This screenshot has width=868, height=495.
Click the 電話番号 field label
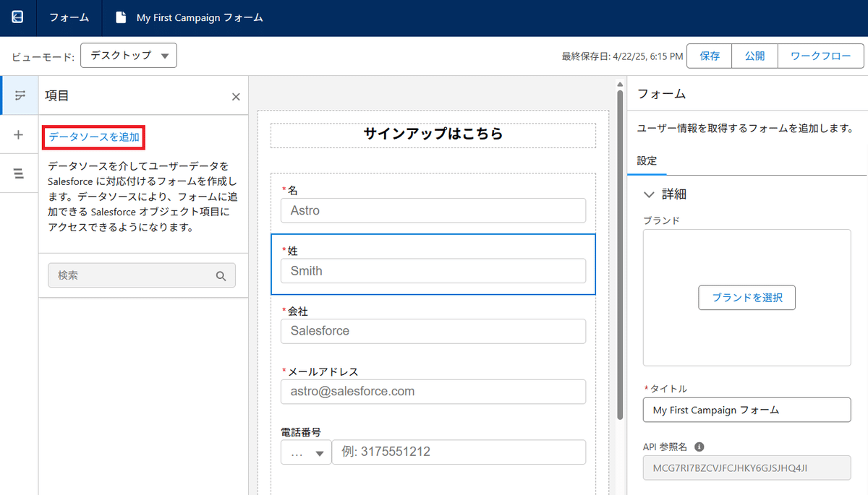tap(301, 432)
